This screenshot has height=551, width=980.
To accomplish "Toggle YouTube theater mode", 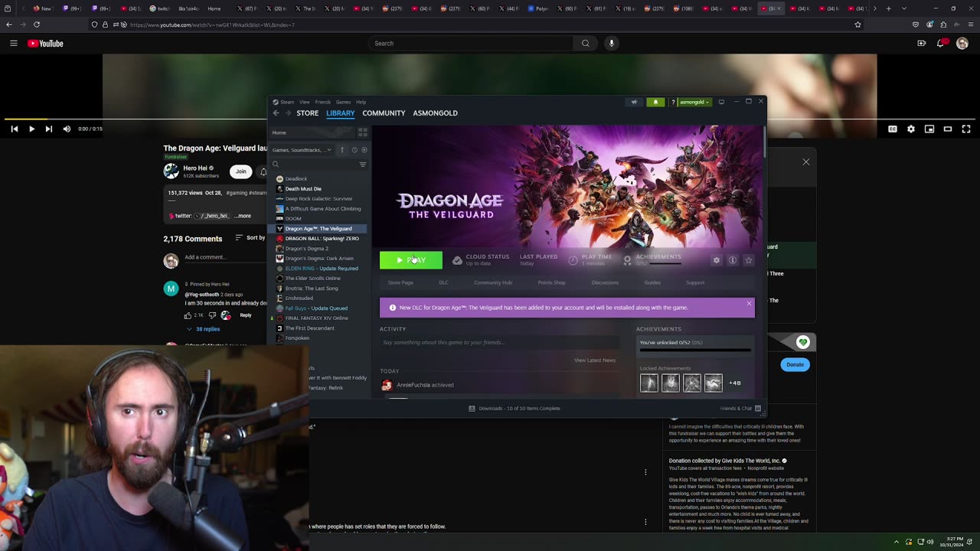I will point(948,129).
